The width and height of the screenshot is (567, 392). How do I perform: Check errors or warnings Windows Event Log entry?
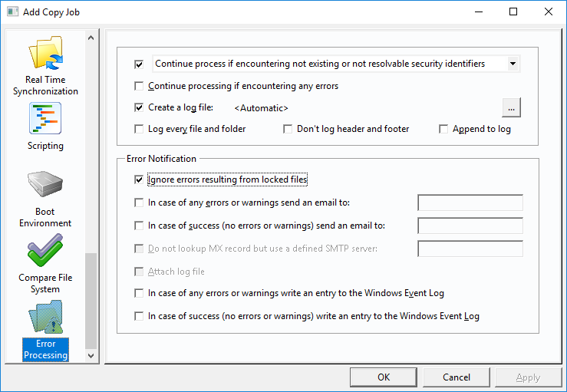[x=139, y=293]
